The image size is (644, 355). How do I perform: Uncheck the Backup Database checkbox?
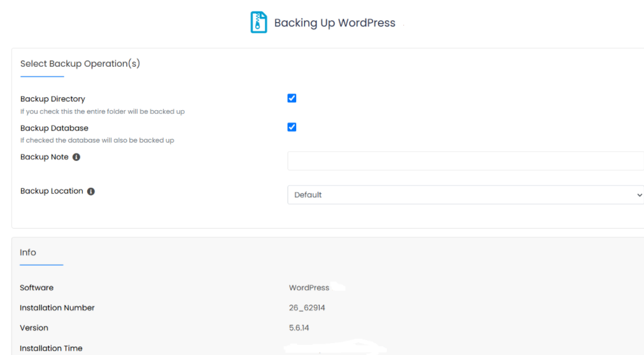coord(292,127)
